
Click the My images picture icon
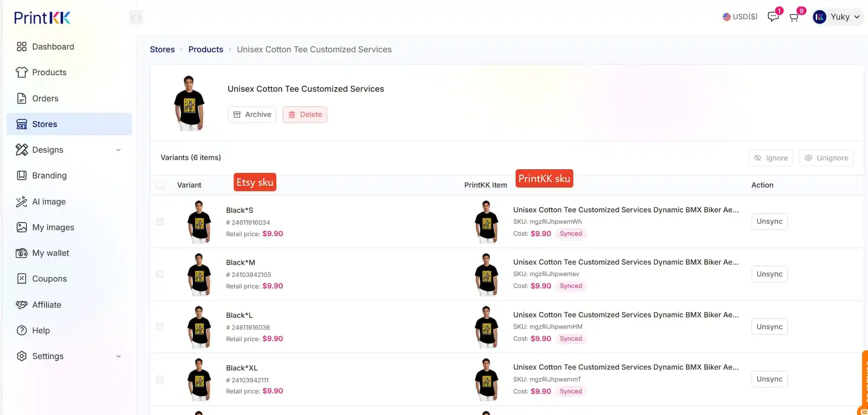pyautogui.click(x=22, y=227)
